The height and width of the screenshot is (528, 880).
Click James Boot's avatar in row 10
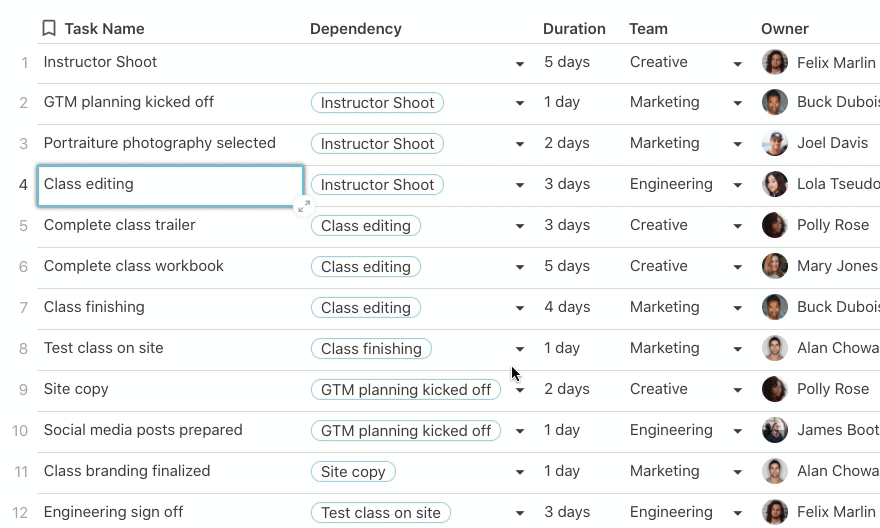tap(775, 430)
